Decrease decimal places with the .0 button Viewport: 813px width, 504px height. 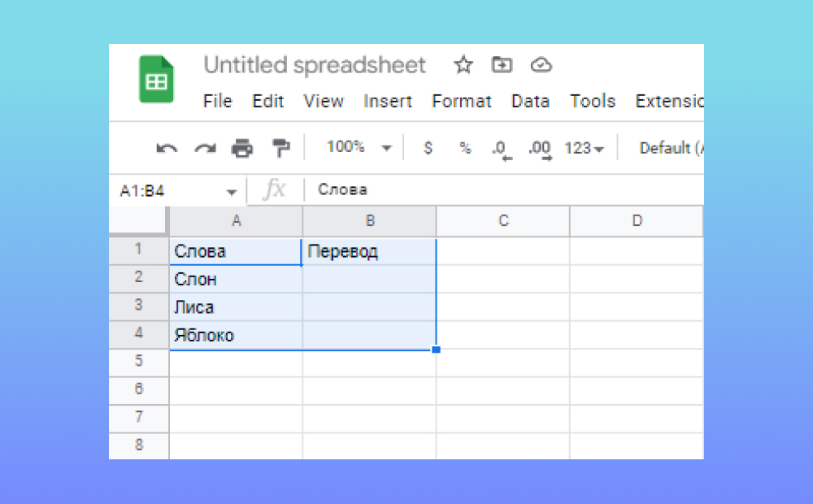[x=502, y=150]
